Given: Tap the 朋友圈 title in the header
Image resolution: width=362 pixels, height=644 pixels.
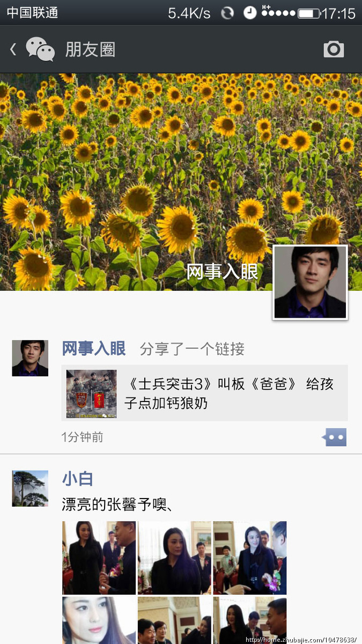Looking at the screenshot, I should 90,49.
